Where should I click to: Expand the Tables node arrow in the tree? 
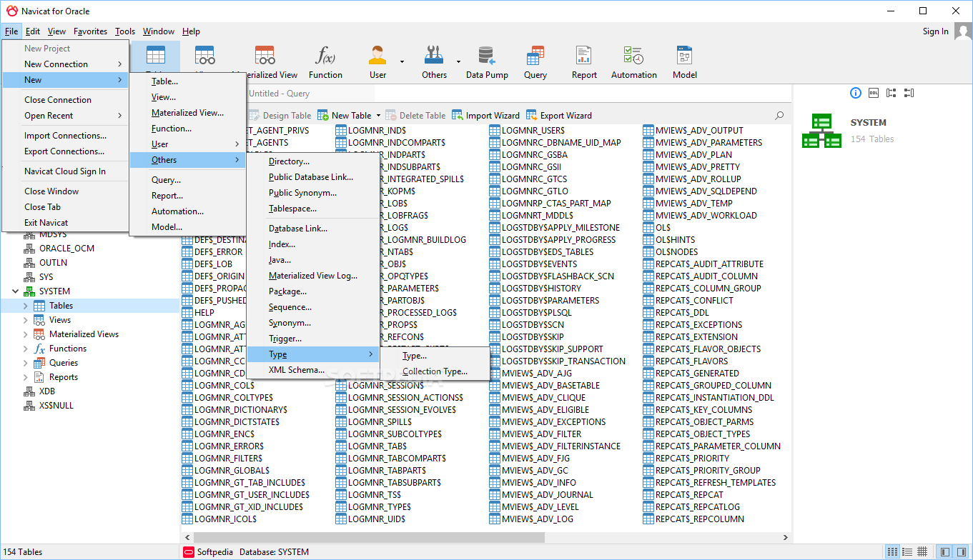[x=26, y=306]
